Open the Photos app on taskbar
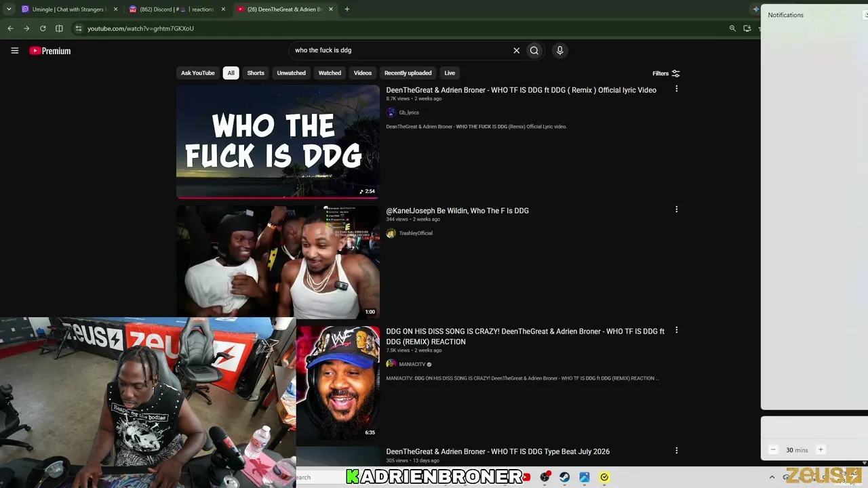Image resolution: width=868 pixels, height=488 pixels. [x=585, y=477]
